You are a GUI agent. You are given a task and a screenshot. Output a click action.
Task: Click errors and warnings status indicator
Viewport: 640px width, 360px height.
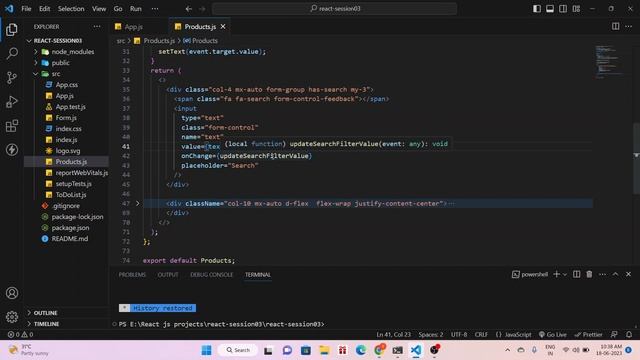(x=20, y=334)
